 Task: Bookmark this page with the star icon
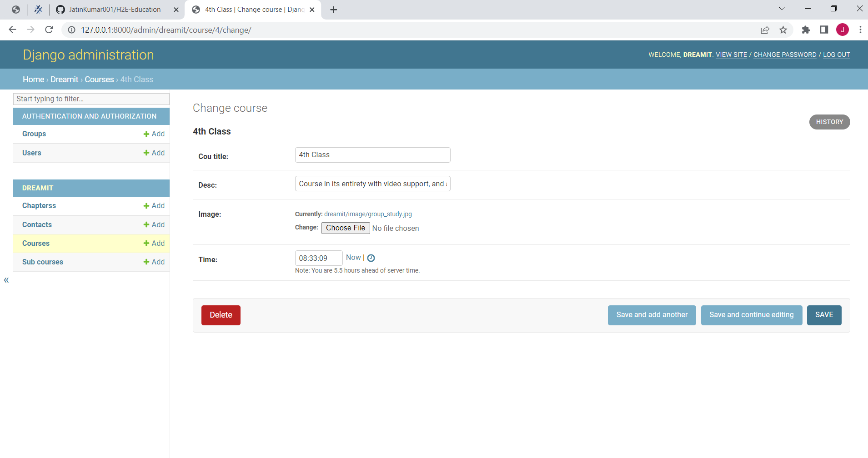(783, 30)
